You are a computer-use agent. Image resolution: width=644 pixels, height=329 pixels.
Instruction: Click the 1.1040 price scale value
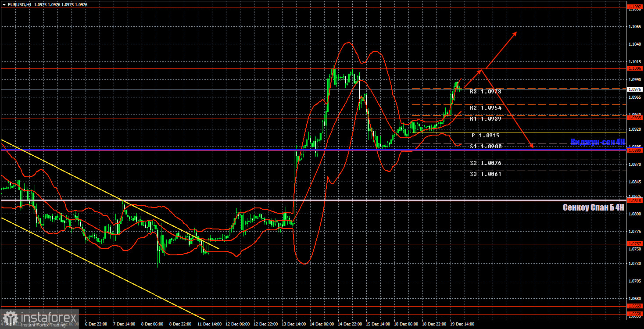(x=635, y=44)
